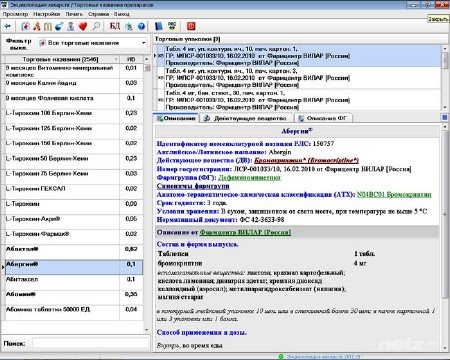Click the row icon of second package entry

point(160,78)
